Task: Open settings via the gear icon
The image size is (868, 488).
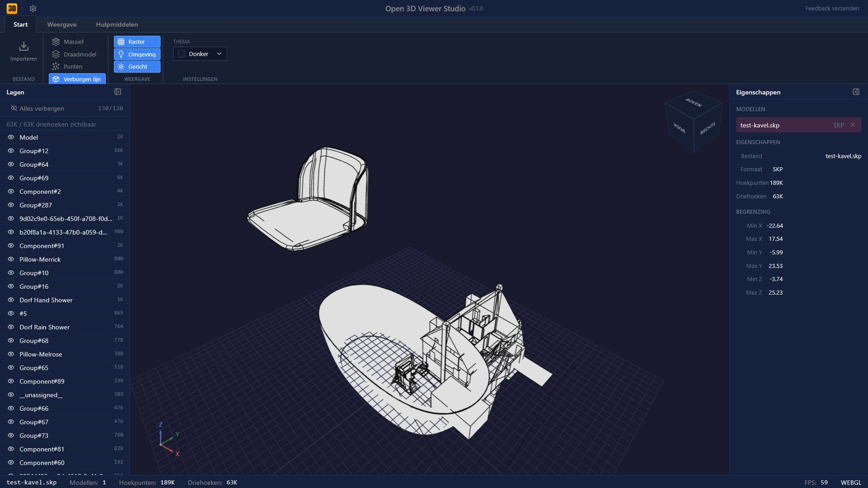Action: [33, 9]
